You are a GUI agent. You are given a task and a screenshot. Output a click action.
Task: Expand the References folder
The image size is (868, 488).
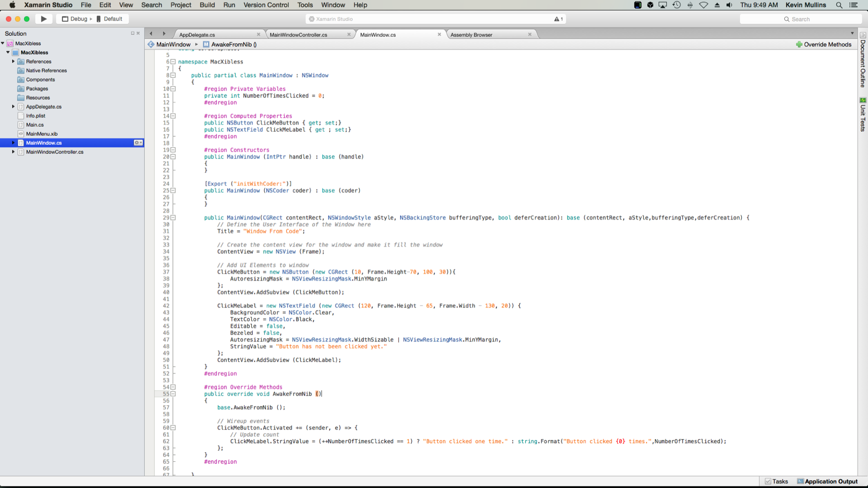click(x=14, y=62)
